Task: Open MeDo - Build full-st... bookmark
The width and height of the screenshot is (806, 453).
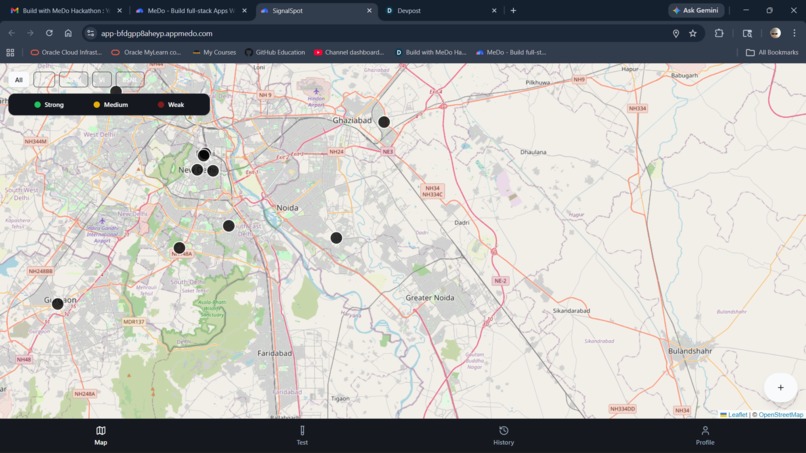Action: 511,52
